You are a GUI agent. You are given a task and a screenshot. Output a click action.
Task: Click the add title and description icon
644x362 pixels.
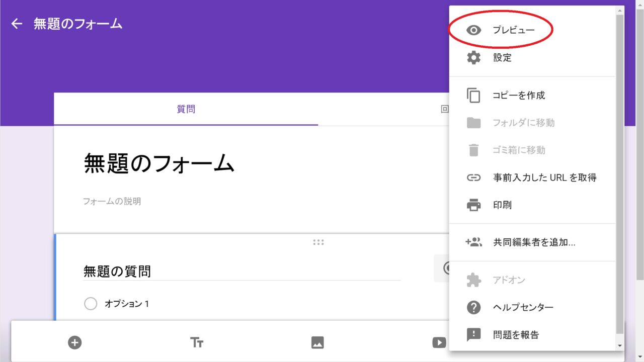pos(197,342)
